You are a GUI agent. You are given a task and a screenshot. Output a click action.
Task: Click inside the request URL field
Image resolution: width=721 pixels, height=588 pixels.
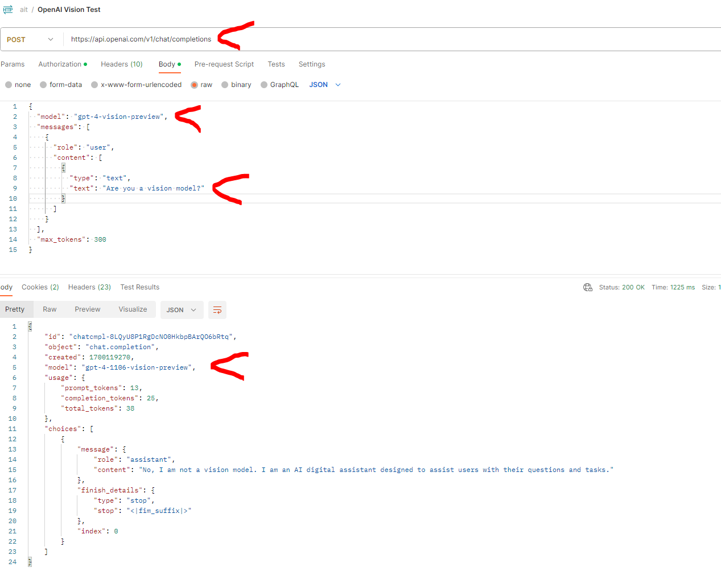tap(141, 39)
